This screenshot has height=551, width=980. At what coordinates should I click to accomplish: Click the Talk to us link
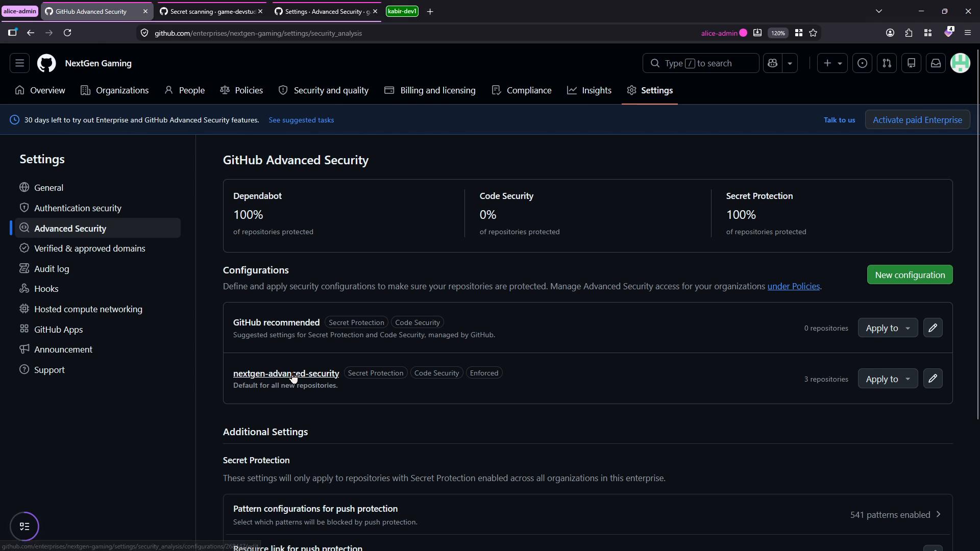coord(839,120)
